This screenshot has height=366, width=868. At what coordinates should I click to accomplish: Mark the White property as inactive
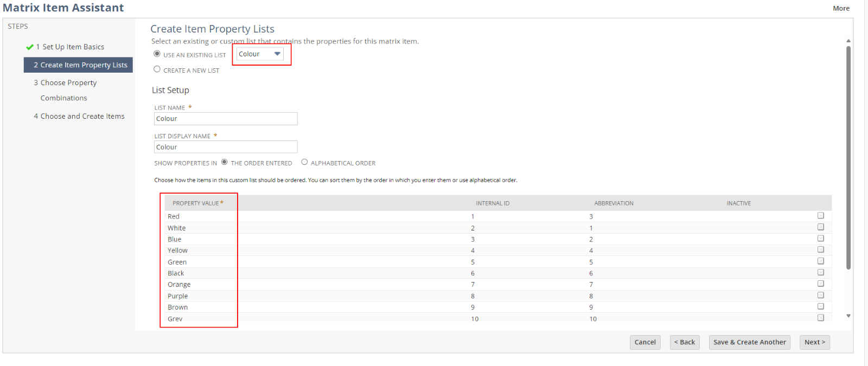pos(820,227)
